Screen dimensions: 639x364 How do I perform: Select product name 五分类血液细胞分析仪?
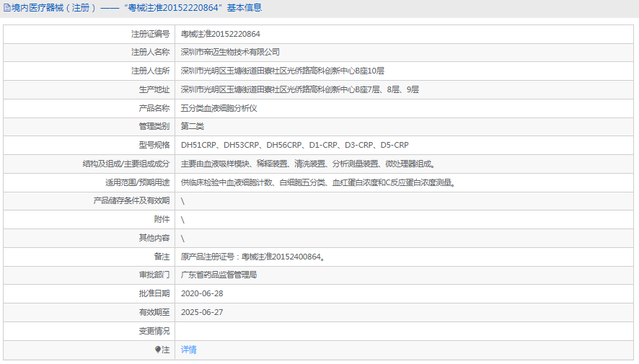[219, 108]
